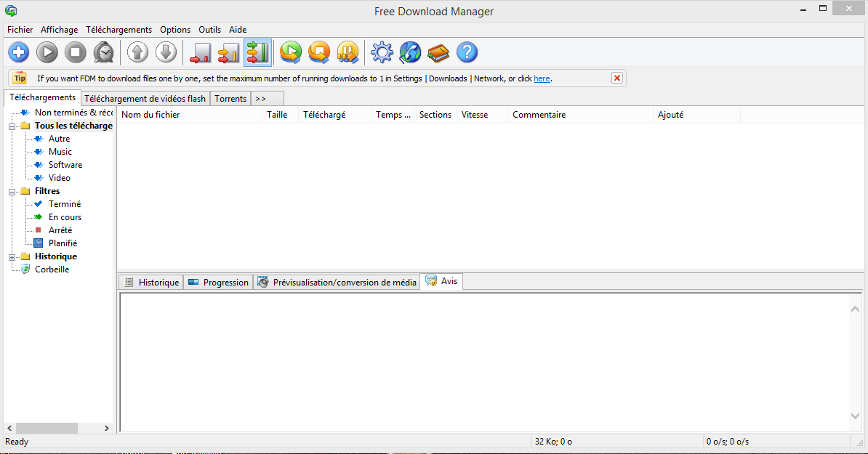Click the globe dial-up connection icon
The image size is (868, 454).
coord(410,52)
